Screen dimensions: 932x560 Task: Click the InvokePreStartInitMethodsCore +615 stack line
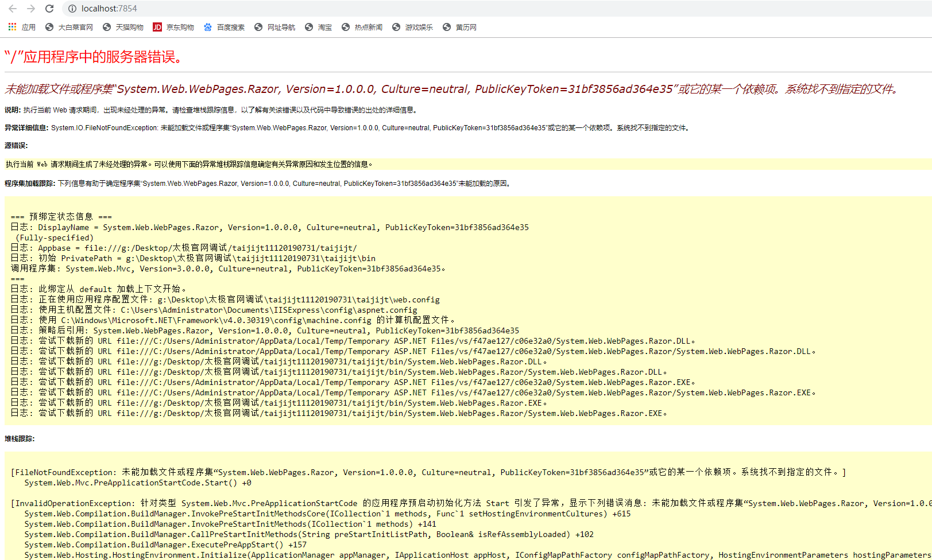327,514
